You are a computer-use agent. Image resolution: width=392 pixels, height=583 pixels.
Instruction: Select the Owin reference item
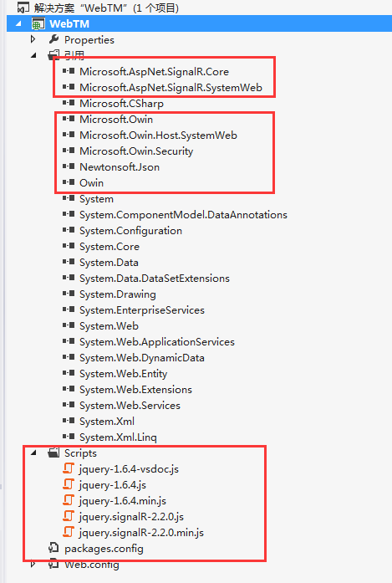pos(91,183)
